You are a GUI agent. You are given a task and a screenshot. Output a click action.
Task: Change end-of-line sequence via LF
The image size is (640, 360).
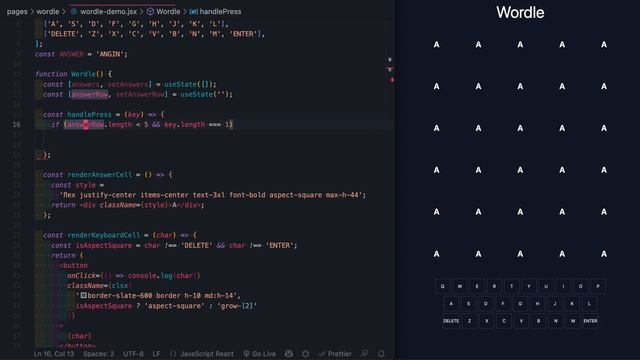156,353
